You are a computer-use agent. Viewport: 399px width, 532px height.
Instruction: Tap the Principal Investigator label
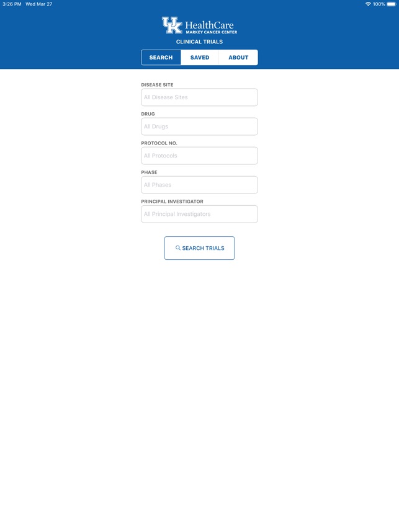[172, 202]
